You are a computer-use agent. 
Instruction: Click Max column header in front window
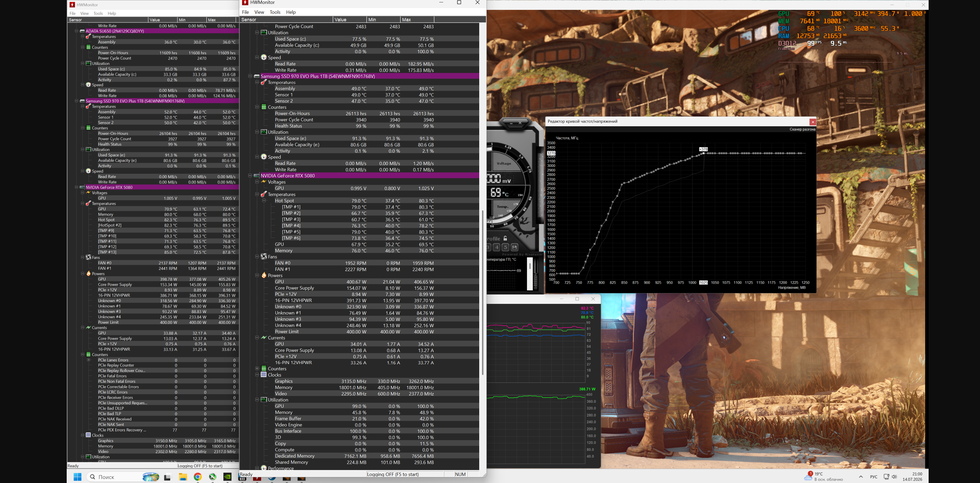click(x=417, y=19)
